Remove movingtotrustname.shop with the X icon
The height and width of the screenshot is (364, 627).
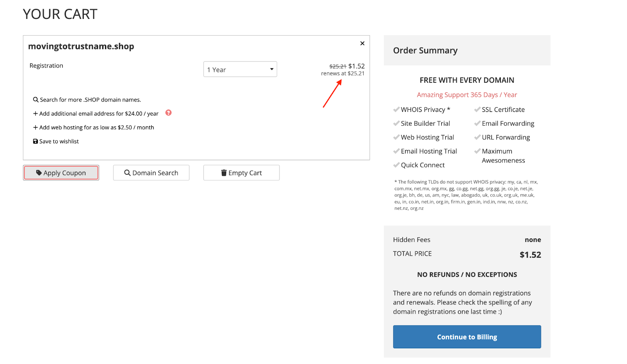click(362, 43)
